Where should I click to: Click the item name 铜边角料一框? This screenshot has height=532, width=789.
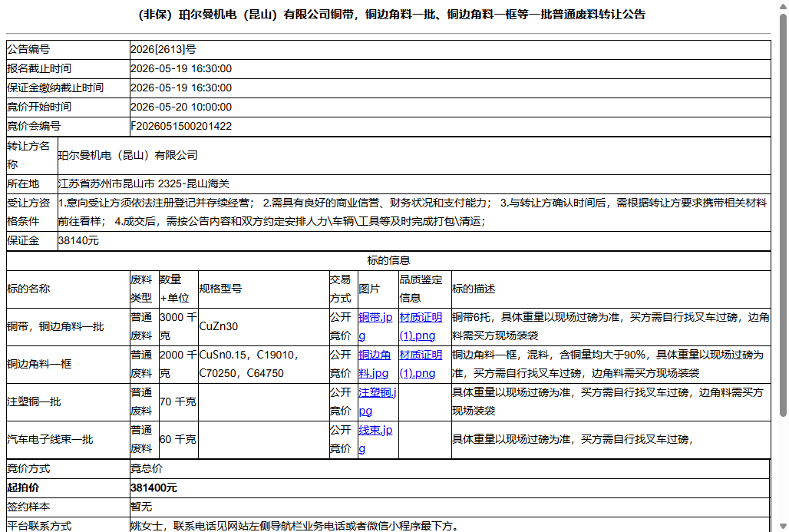click(39, 364)
